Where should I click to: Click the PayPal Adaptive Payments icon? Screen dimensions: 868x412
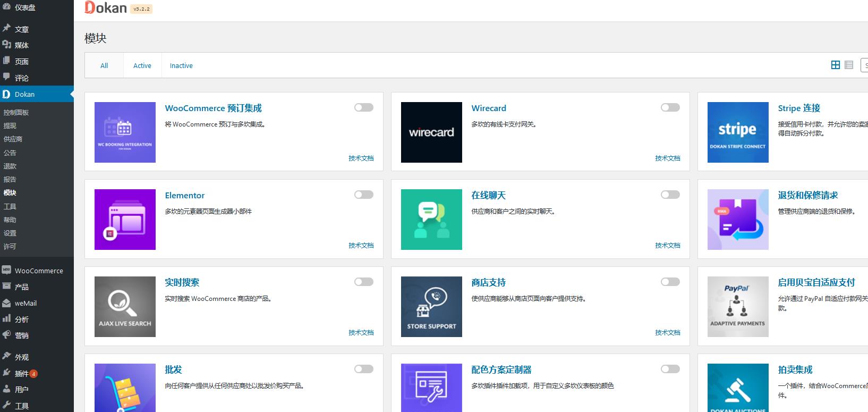738,307
